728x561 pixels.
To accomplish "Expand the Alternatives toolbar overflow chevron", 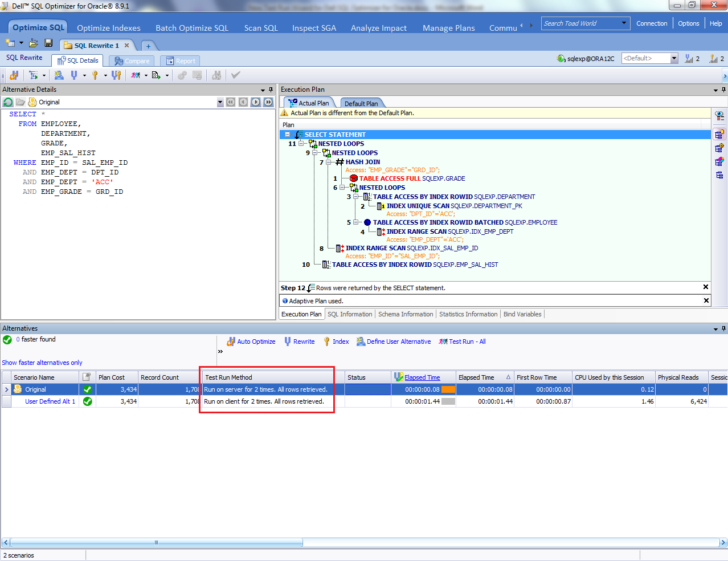I will [220, 352].
